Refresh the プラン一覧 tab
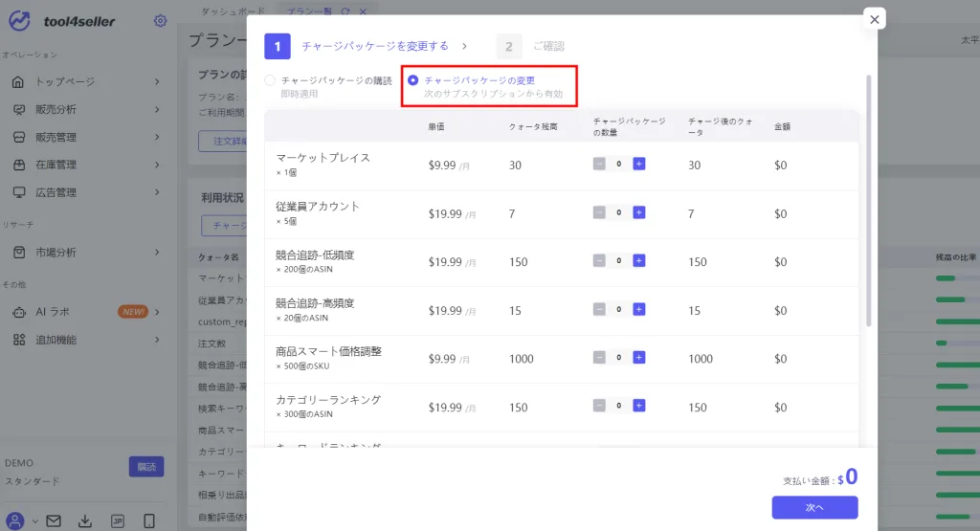 coord(345,11)
